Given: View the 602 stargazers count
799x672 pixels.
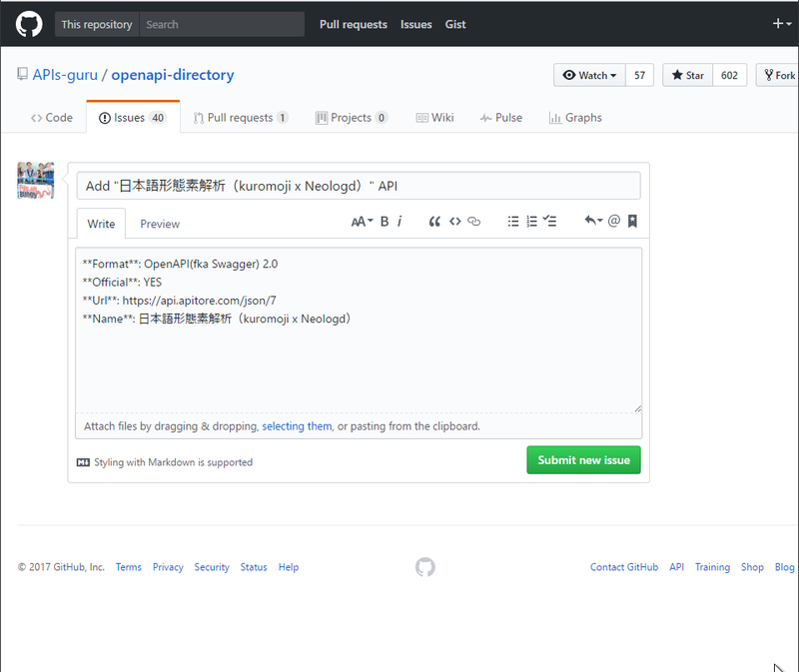Looking at the screenshot, I should click(729, 76).
